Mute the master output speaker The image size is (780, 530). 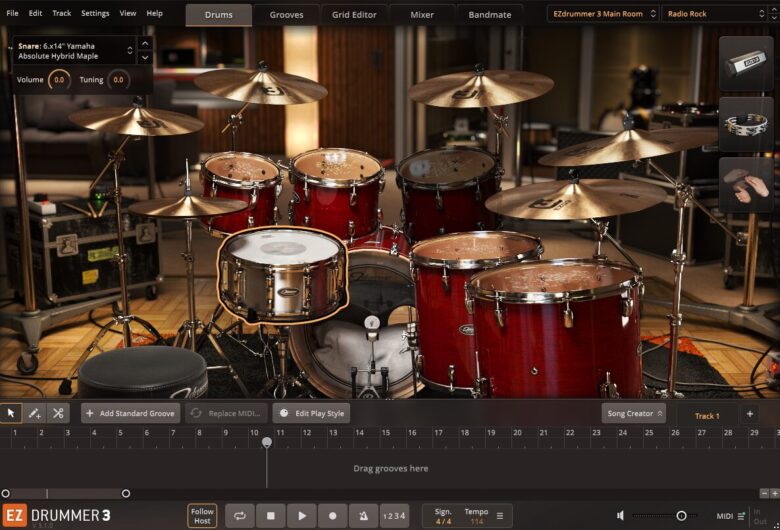point(620,516)
